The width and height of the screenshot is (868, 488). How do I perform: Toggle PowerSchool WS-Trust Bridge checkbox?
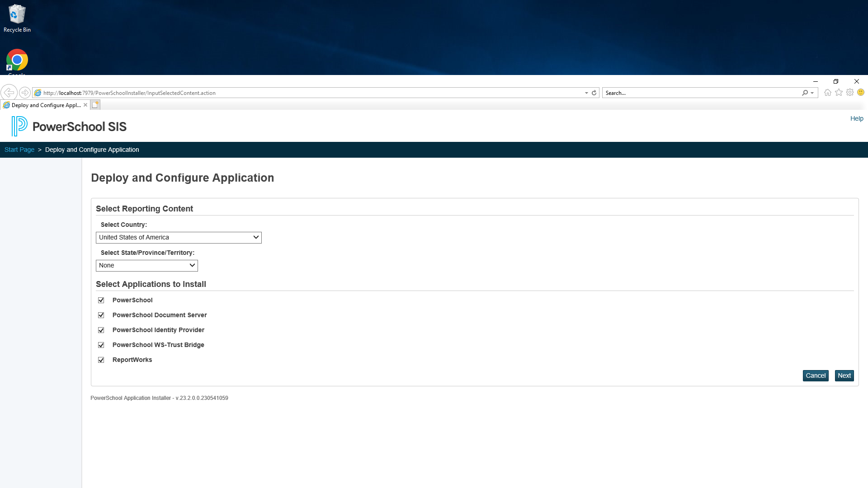pos(101,345)
